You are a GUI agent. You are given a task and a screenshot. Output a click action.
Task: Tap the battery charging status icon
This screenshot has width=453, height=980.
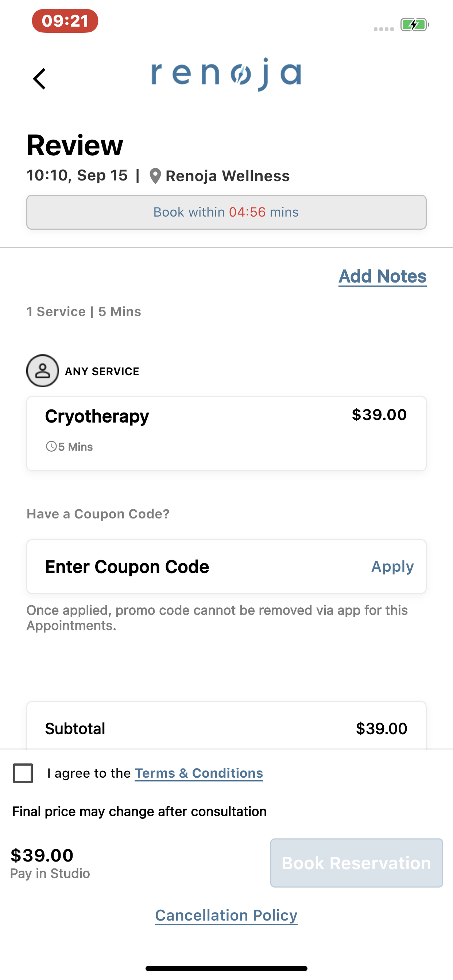pyautogui.click(x=415, y=25)
